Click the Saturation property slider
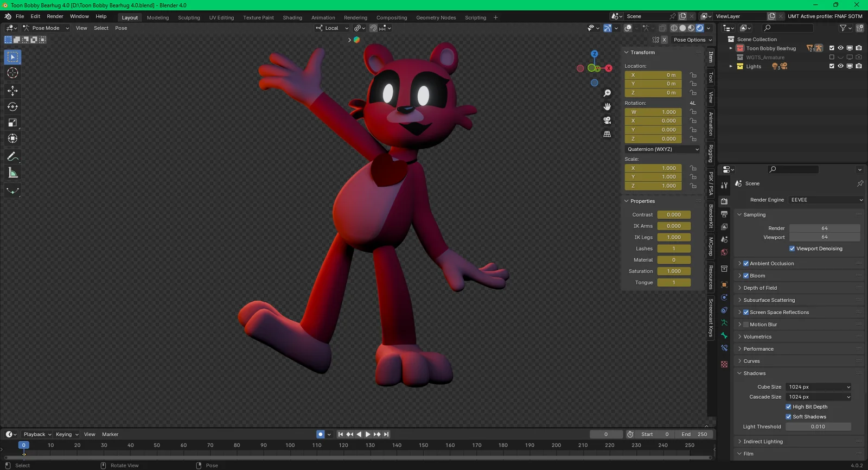 (674, 271)
